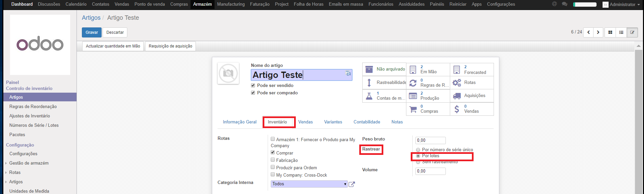Expand Gestão de armazém in sidebar
Screen dimensions: 644x194
tap(29, 163)
